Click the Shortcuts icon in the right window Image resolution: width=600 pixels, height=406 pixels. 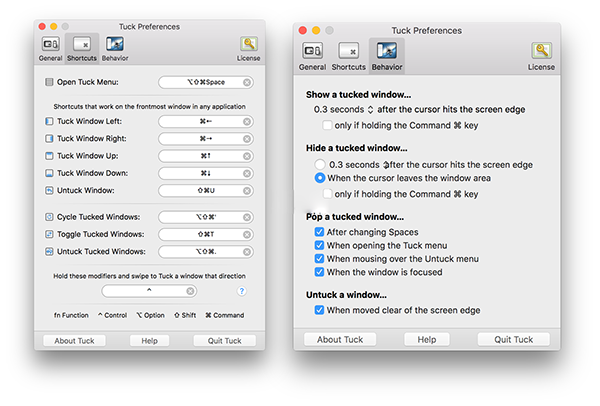point(348,54)
